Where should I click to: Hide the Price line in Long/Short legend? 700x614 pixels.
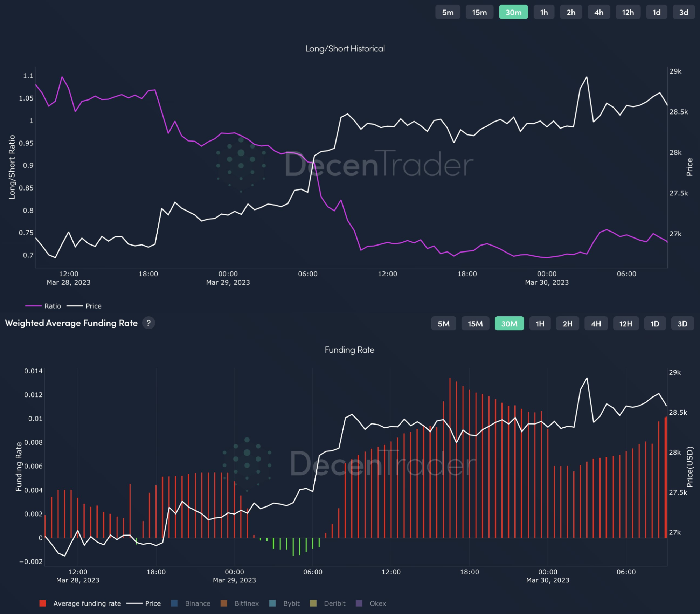point(84,306)
